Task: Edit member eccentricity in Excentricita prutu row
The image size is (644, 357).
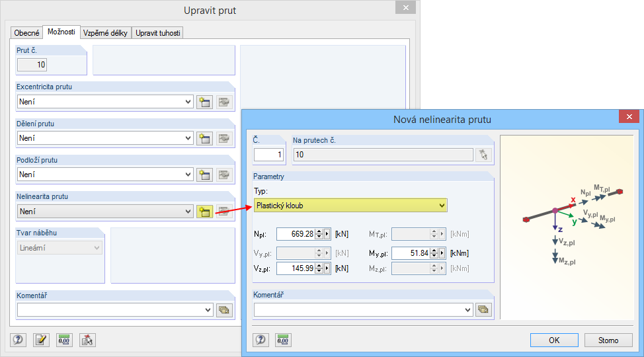Action: click(224, 102)
